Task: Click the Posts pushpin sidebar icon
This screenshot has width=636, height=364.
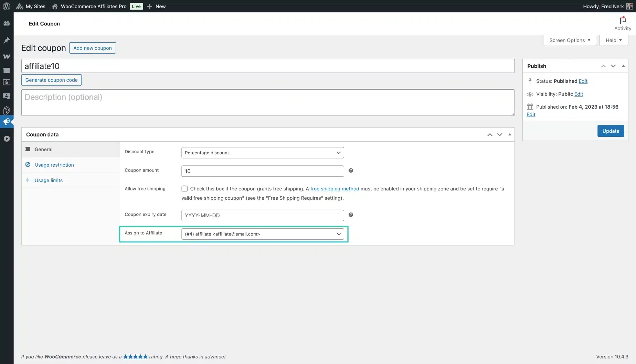Action: pyautogui.click(x=7, y=41)
